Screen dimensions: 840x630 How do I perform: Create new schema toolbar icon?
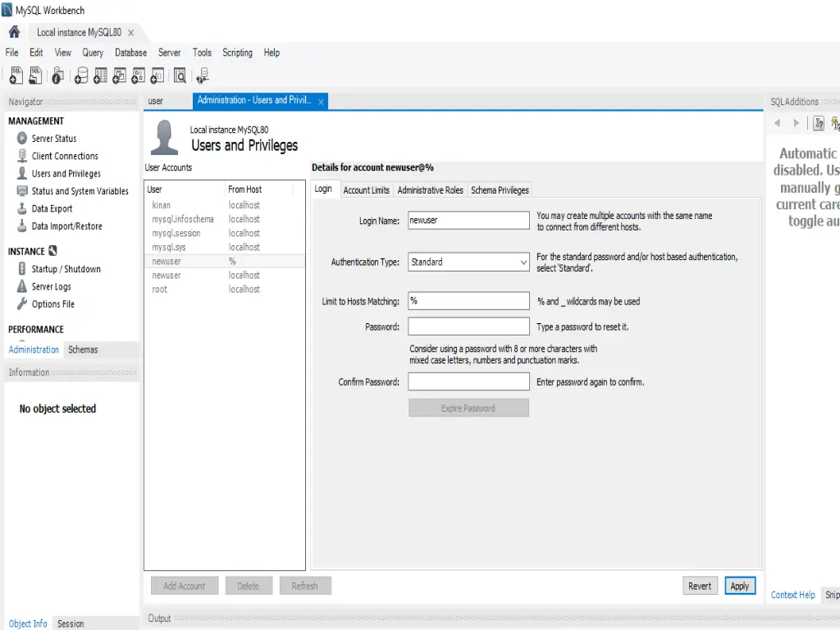point(81,75)
